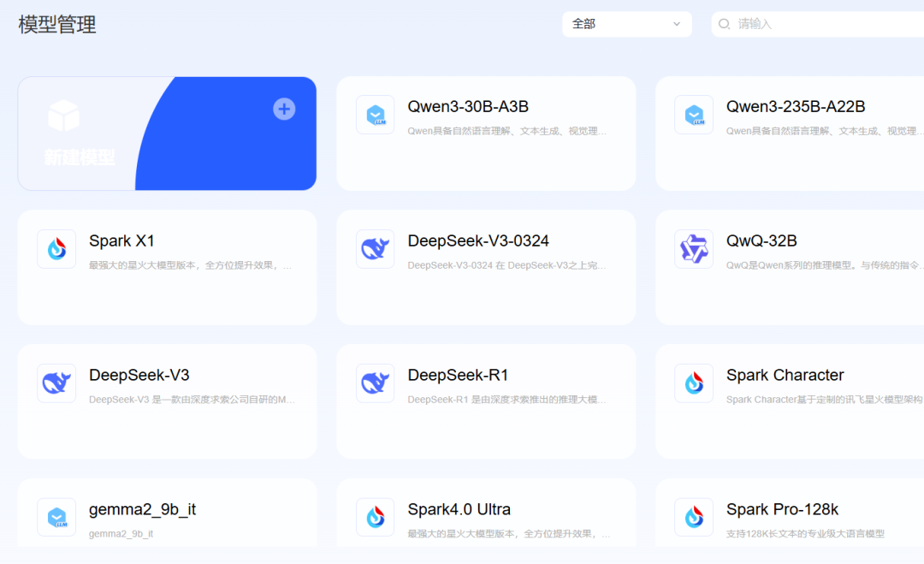Screen dimensions: 924x564
Task: Select the Spark Character title
Action: point(785,376)
